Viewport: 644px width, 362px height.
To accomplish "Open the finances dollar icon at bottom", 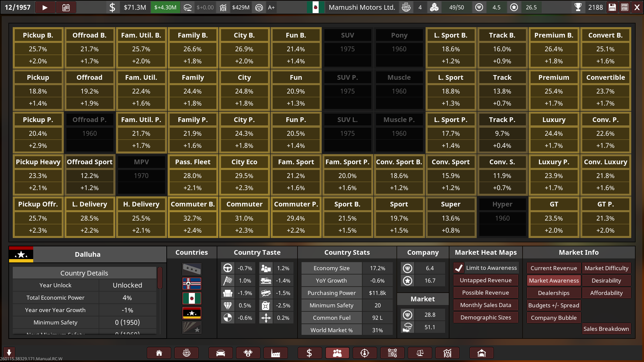I will [309, 353].
